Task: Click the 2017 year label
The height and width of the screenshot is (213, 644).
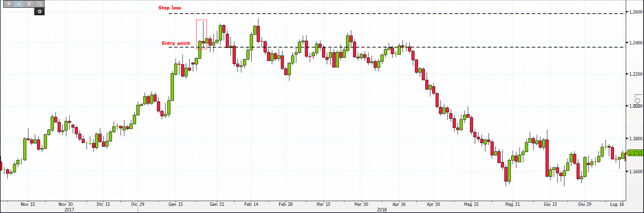Action: point(69,210)
